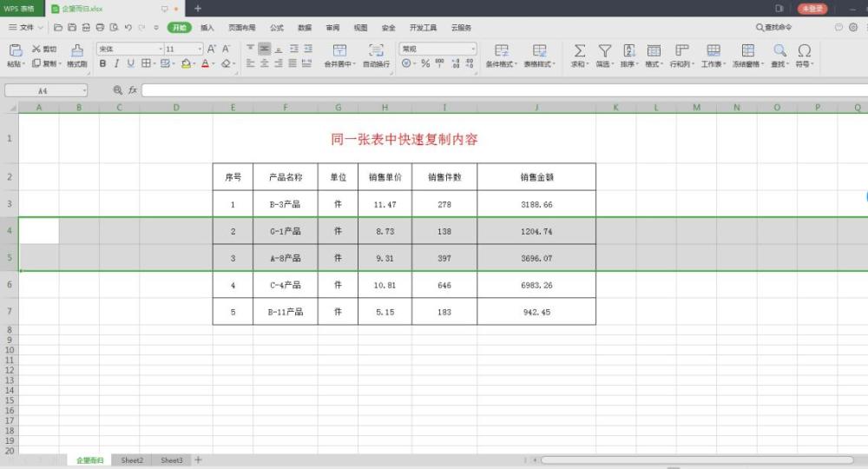Click the Find Command (查找命令) search box
The width and height of the screenshot is (868, 469).
pyautogui.click(x=774, y=27)
